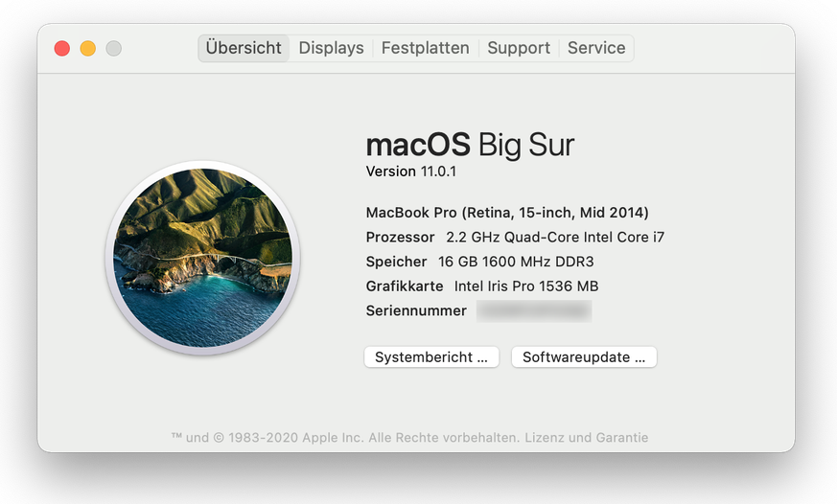
Task: Show the Service tab
Action: (596, 48)
